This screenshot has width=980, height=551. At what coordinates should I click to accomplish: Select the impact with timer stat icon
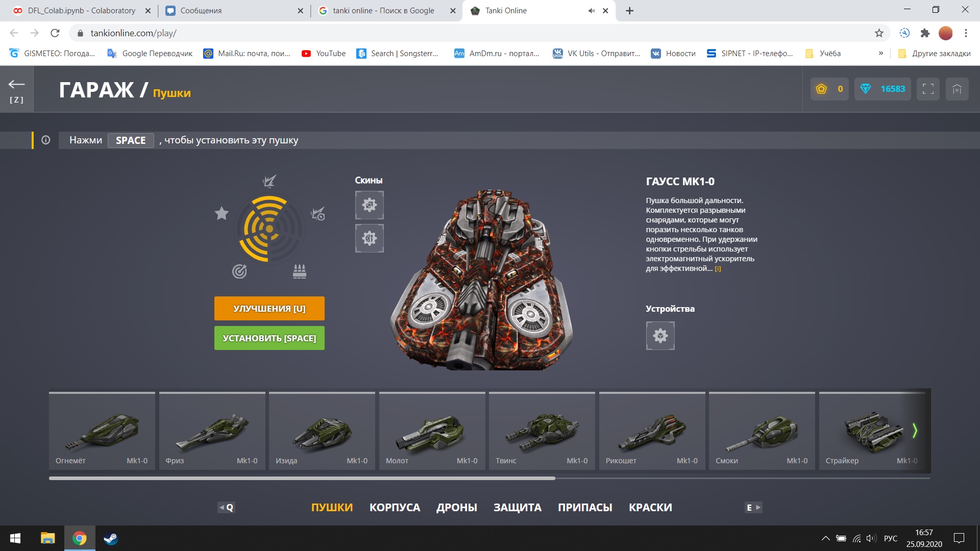[318, 213]
